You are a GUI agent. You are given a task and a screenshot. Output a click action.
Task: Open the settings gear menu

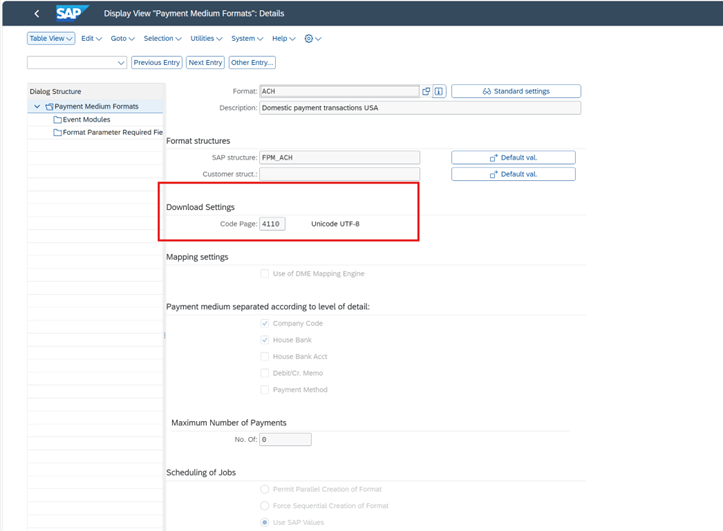coord(308,39)
